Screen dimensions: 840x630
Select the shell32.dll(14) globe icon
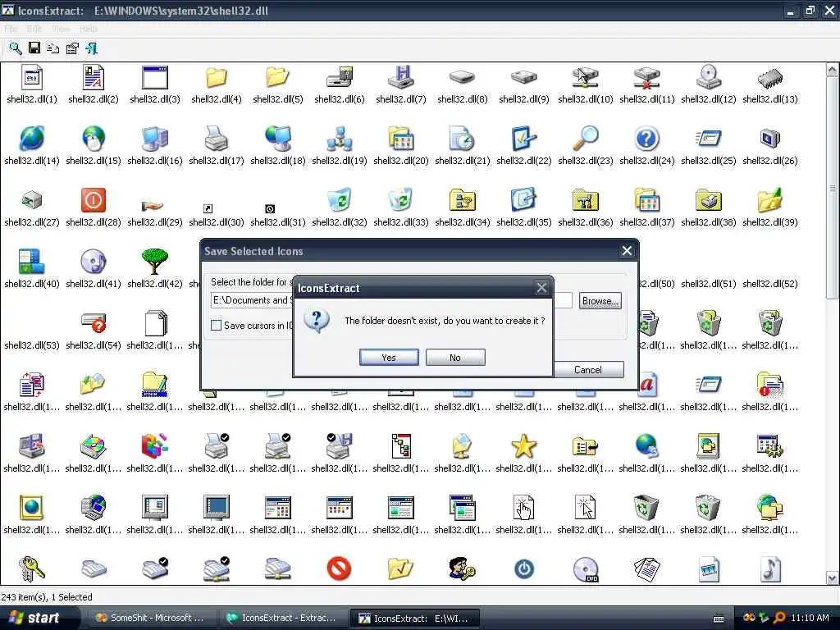(32, 139)
